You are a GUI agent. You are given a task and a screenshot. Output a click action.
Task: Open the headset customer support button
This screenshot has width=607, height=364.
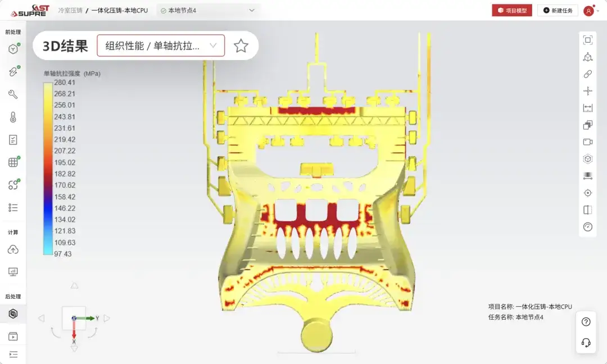click(586, 342)
